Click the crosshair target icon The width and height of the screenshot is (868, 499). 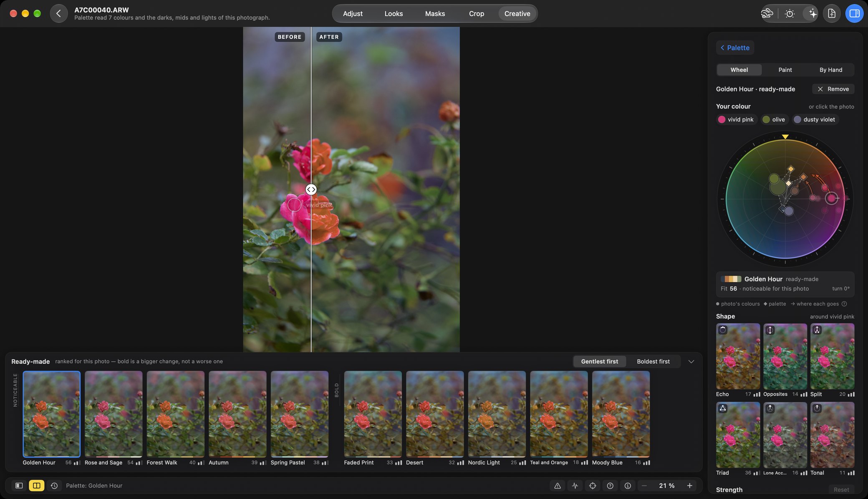[x=593, y=486]
